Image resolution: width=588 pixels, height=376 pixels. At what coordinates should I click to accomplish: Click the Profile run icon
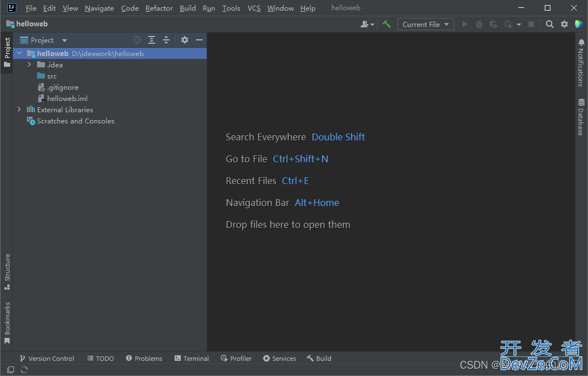point(508,24)
